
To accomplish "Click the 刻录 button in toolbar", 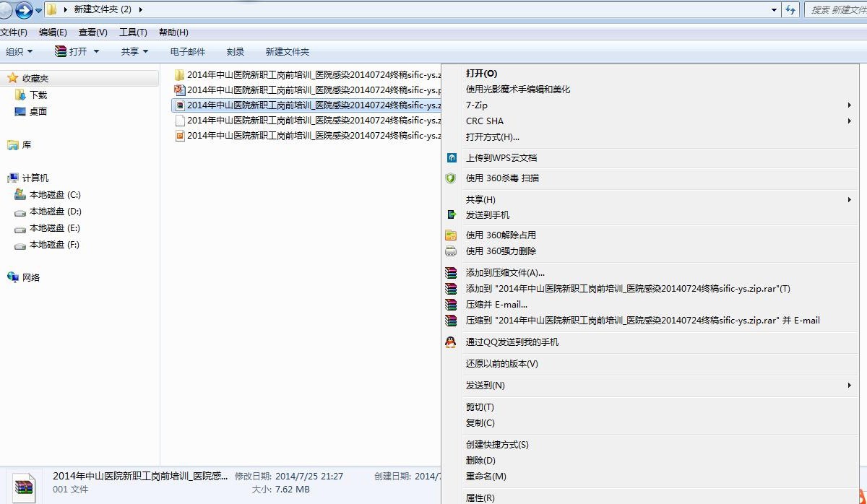I will pos(236,52).
